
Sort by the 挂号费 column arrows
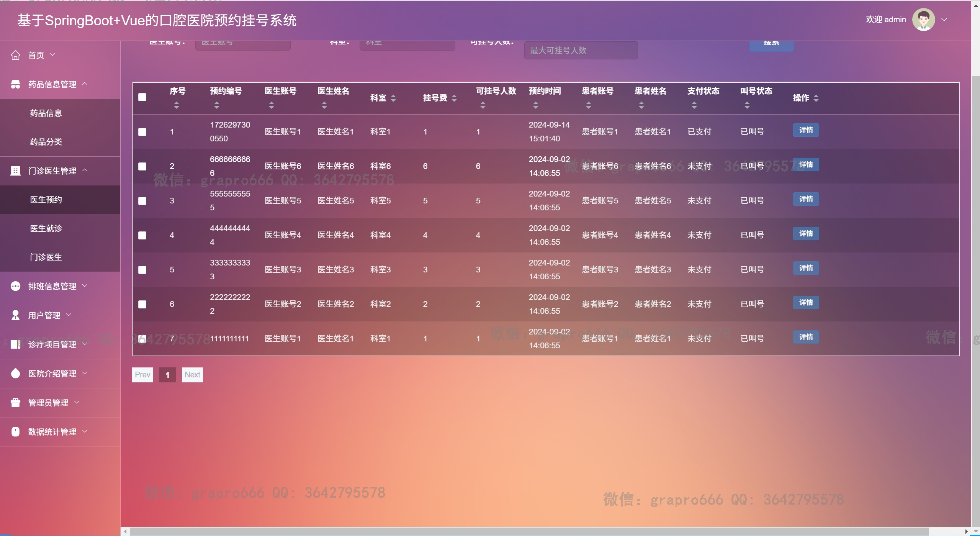click(454, 98)
